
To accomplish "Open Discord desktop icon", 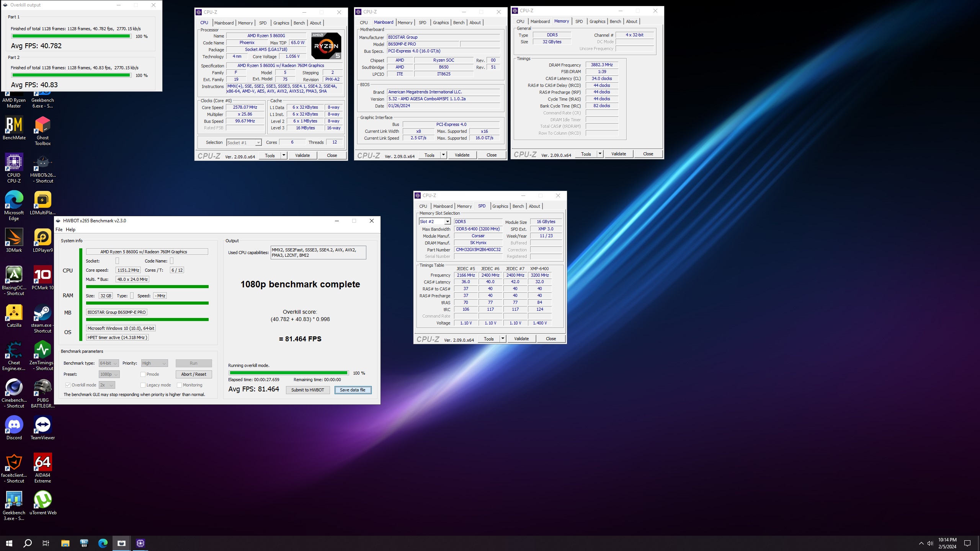I will (x=14, y=428).
